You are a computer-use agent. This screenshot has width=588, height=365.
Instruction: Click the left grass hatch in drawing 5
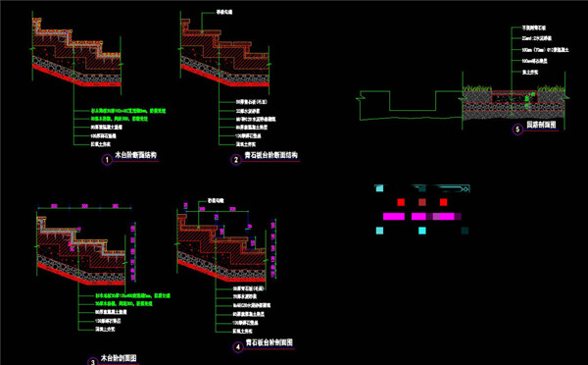tap(477, 88)
